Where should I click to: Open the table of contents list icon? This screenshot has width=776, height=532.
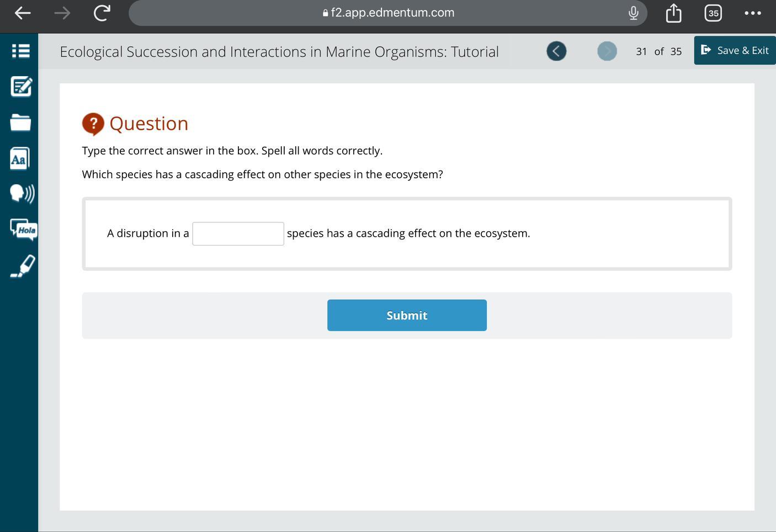coord(20,51)
